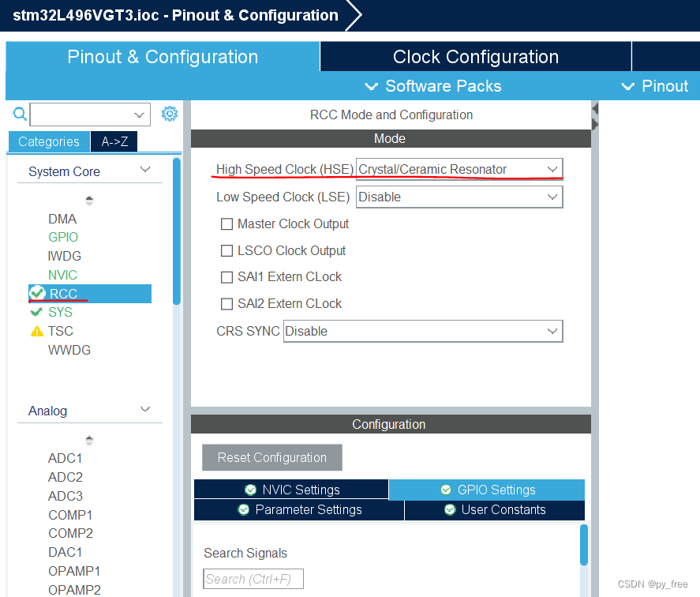Switch to Clock Configuration tab
The height and width of the screenshot is (597, 700).
tap(476, 57)
